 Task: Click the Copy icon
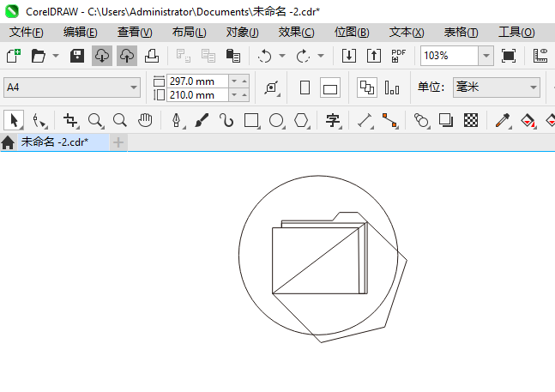208,56
